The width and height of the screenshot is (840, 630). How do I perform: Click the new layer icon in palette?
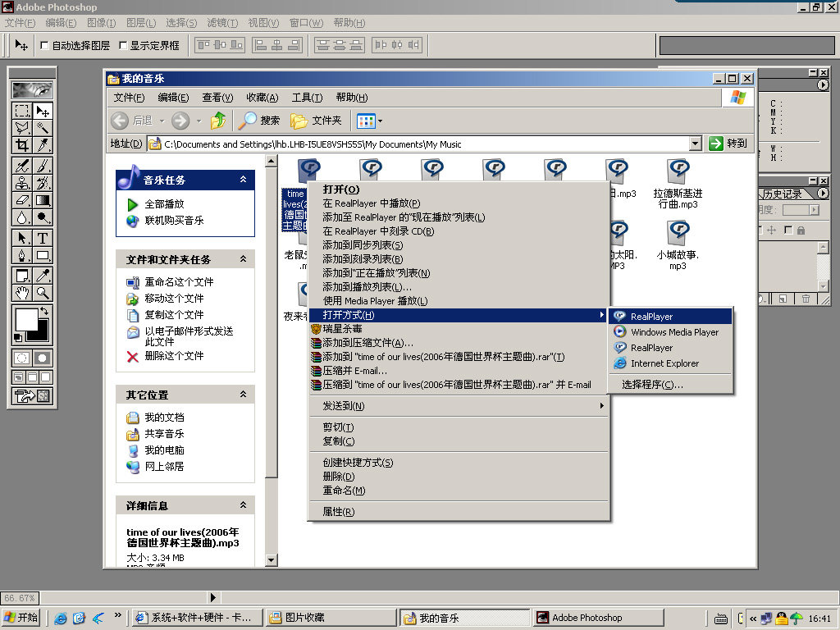pyautogui.click(x=783, y=299)
